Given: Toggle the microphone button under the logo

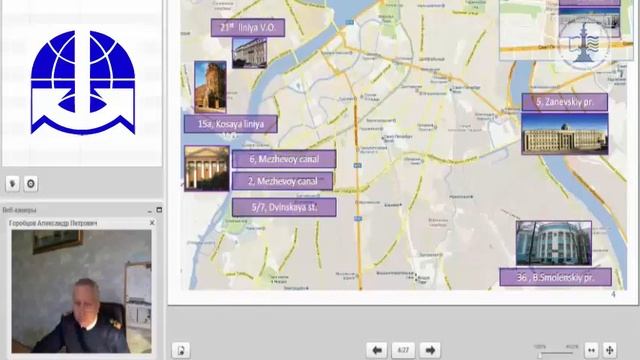Looking at the screenshot, I should pos(13,184).
